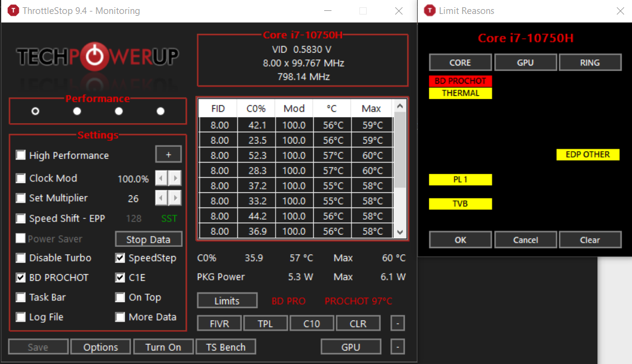
Task: Click the Mod column header
Action: point(294,109)
